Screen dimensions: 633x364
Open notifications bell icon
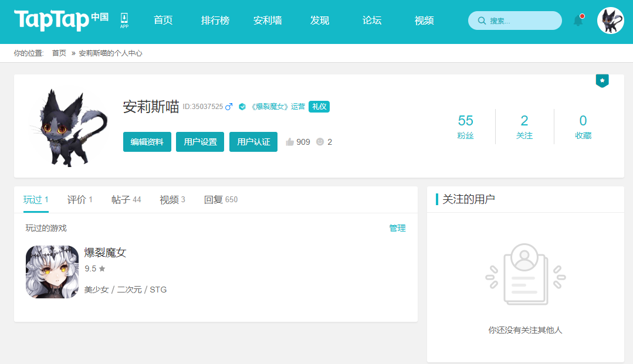[x=578, y=20]
